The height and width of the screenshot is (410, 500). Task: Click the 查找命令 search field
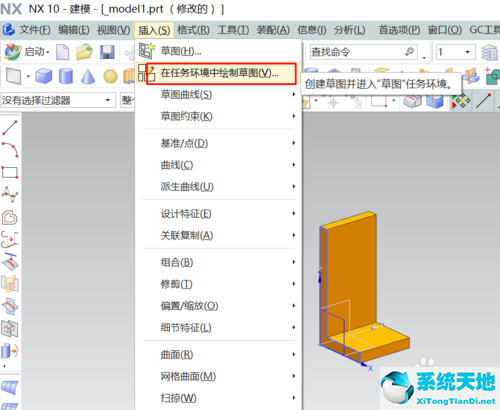pyautogui.click(x=363, y=52)
